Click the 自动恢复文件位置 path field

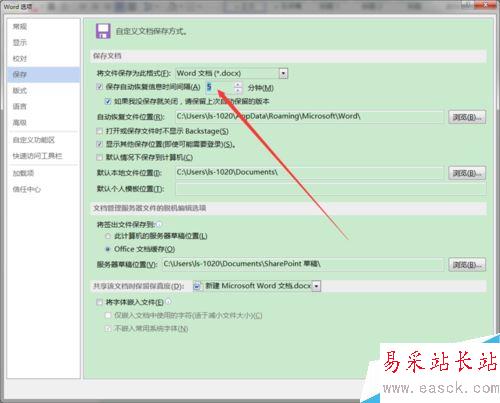click(x=309, y=117)
